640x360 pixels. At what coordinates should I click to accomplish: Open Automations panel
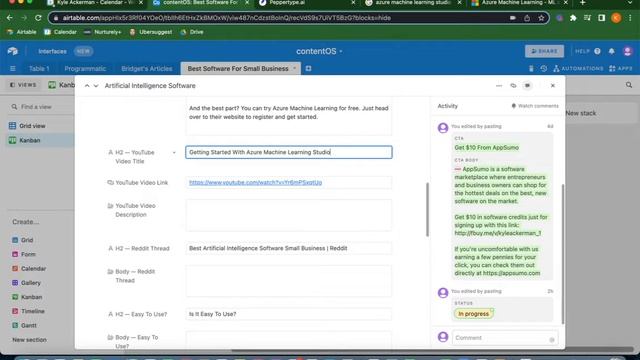(578, 69)
